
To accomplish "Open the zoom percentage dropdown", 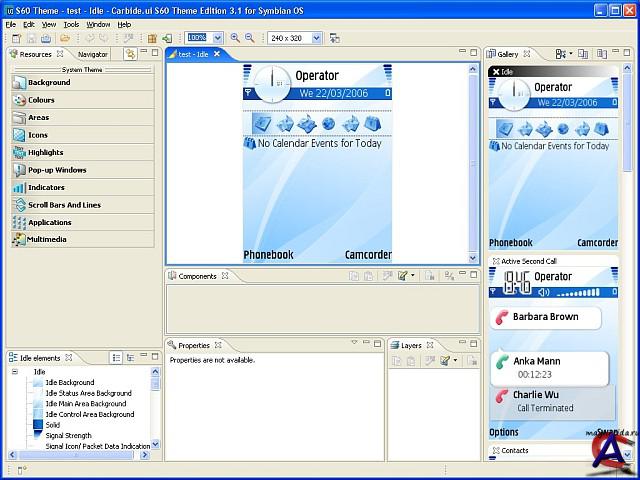I will [x=218, y=38].
